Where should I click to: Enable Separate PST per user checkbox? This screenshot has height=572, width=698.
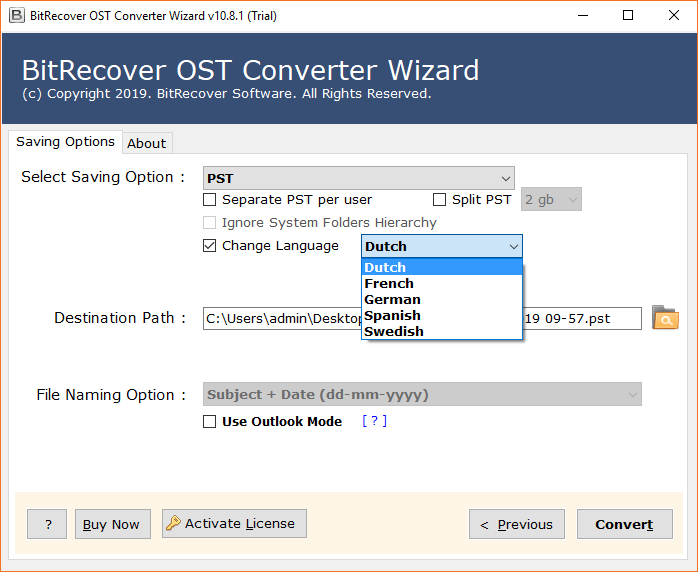[209, 199]
